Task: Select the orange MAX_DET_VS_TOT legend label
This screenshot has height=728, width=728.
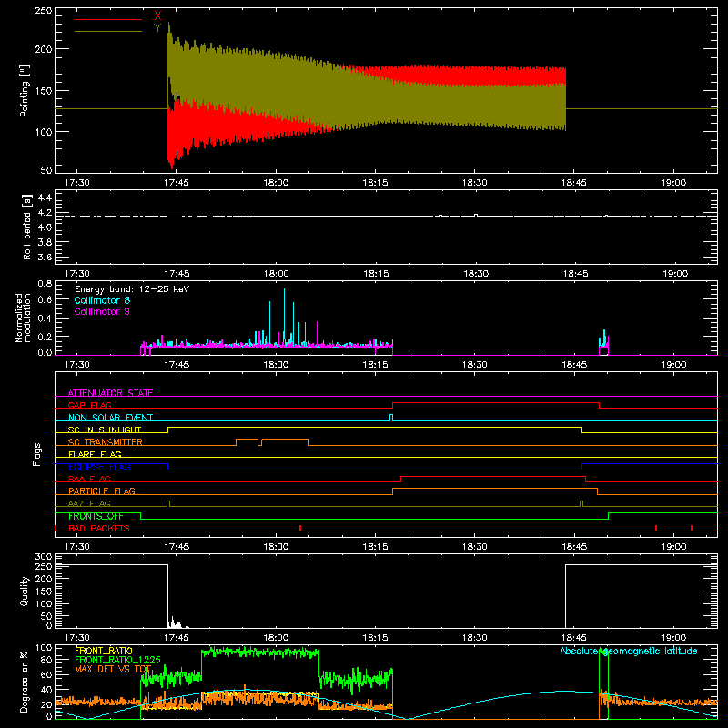Action: point(113,669)
